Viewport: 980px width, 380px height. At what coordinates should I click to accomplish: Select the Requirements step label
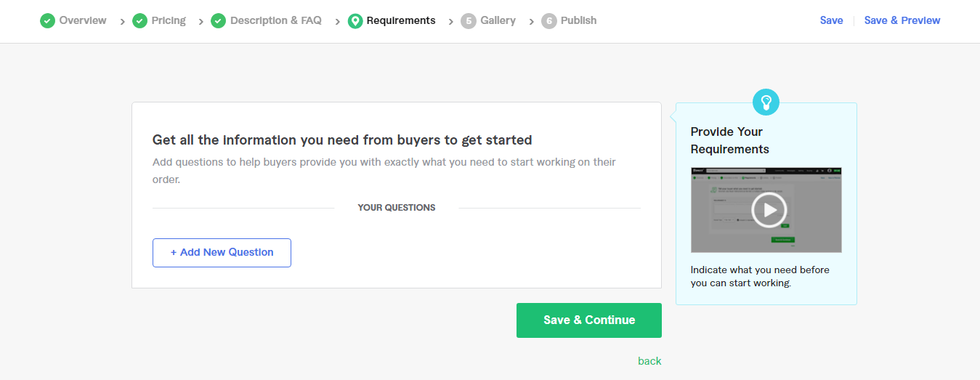click(x=401, y=20)
